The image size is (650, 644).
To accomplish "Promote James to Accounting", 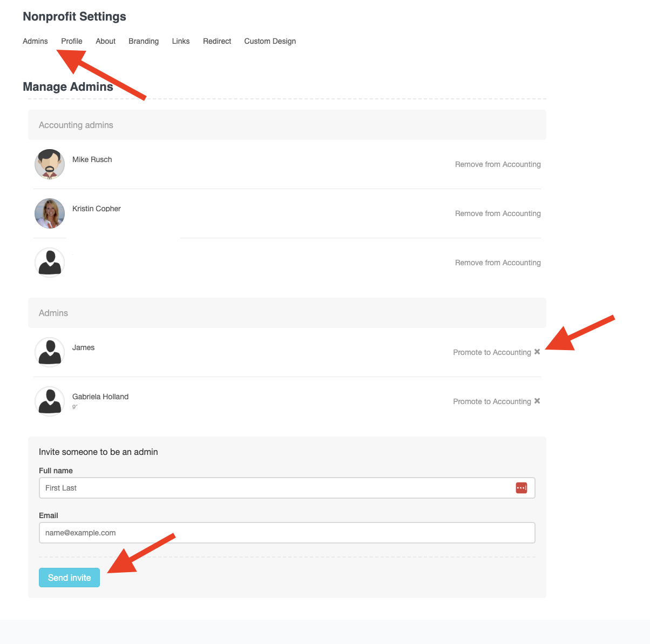I will click(x=492, y=352).
